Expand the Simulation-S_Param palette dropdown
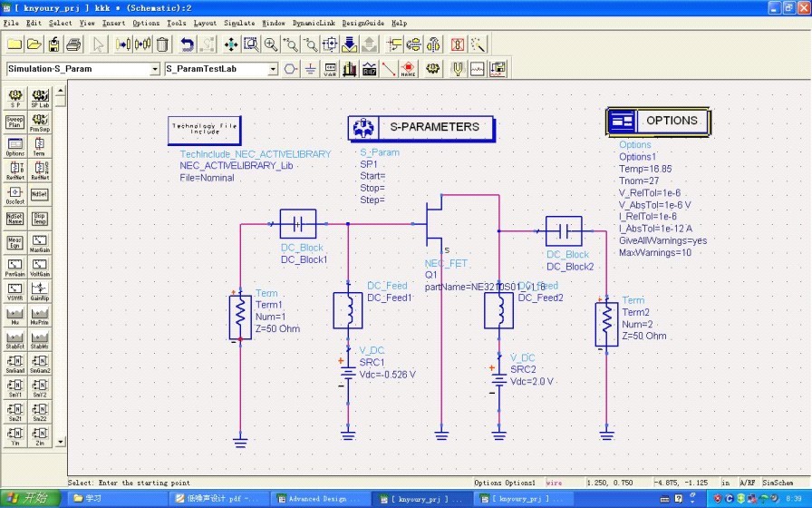This screenshot has width=812, height=508. 154,69
